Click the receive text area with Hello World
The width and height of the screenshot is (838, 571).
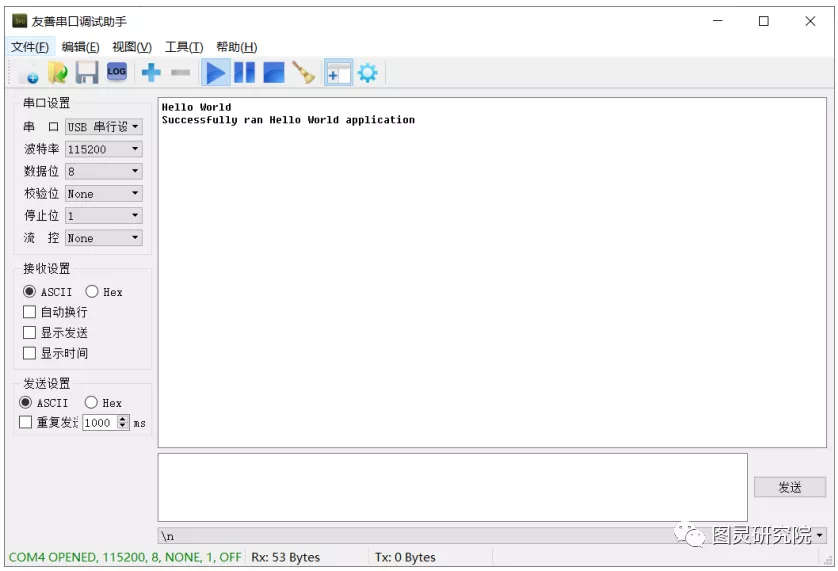point(492,272)
